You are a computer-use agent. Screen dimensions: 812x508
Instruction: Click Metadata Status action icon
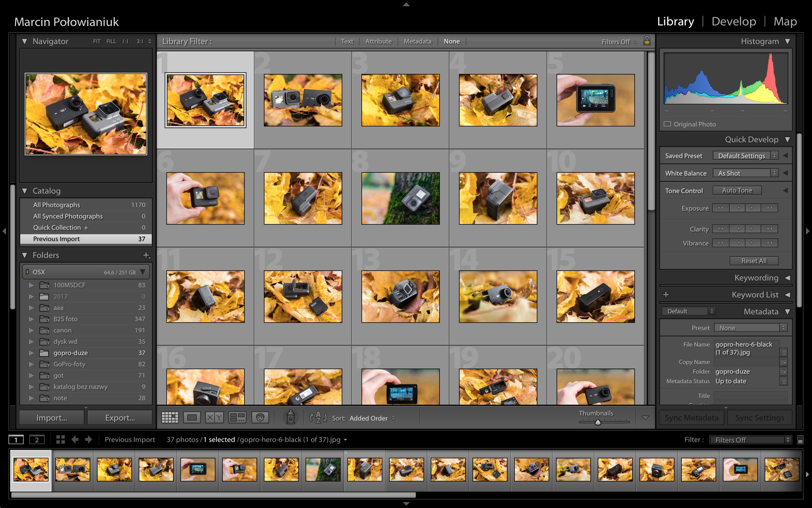pos(784,381)
